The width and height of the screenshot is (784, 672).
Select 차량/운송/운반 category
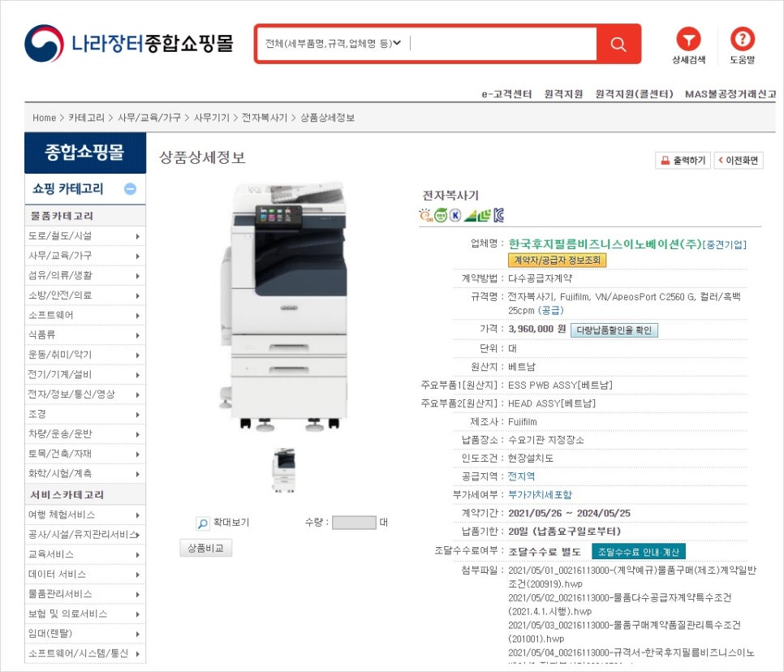85,434
